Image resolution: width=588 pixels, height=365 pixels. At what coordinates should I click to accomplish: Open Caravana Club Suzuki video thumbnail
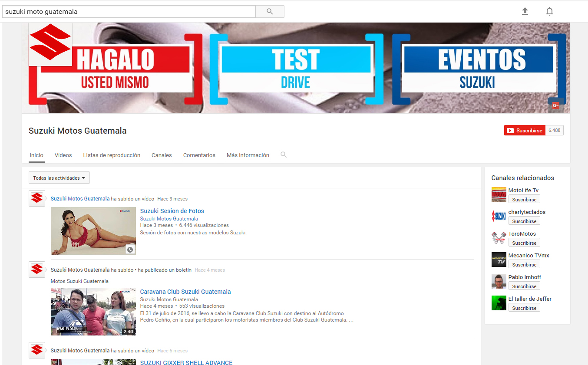click(x=93, y=311)
